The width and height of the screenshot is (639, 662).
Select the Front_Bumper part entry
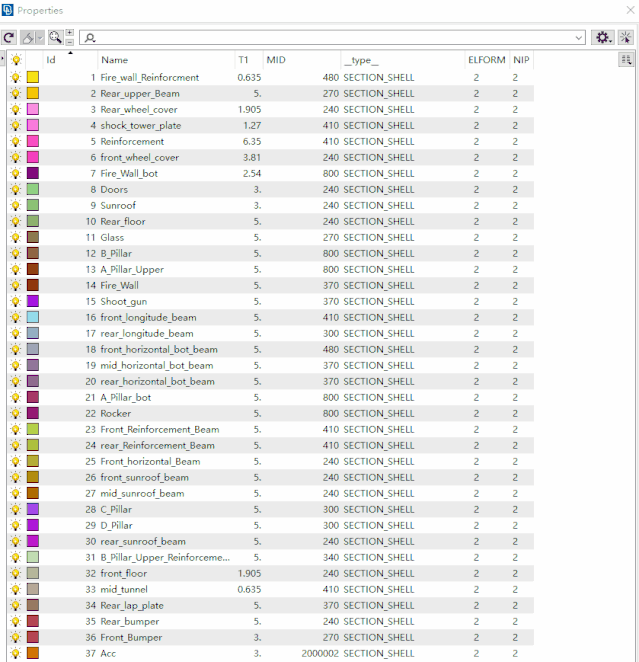(131, 638)
